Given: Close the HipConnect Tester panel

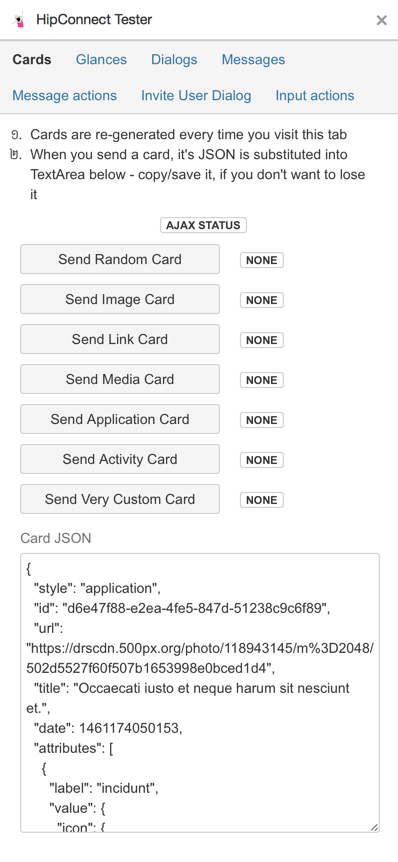Looking at the screenshot, I should [381, 20].
